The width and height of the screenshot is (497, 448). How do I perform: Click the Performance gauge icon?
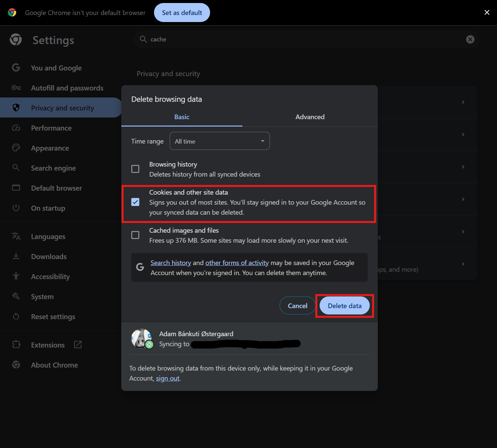[x=16, y=128]
